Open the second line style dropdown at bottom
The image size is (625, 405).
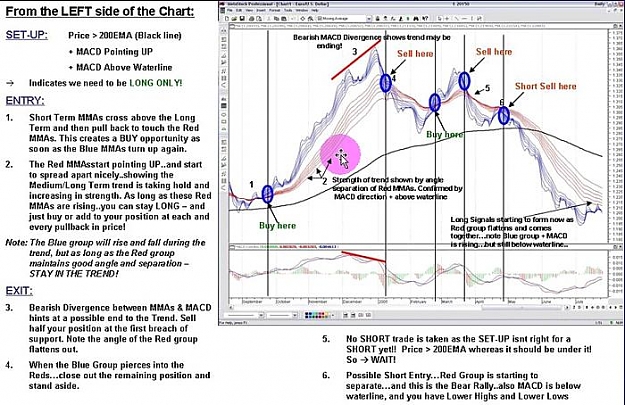tap(295, 315)
